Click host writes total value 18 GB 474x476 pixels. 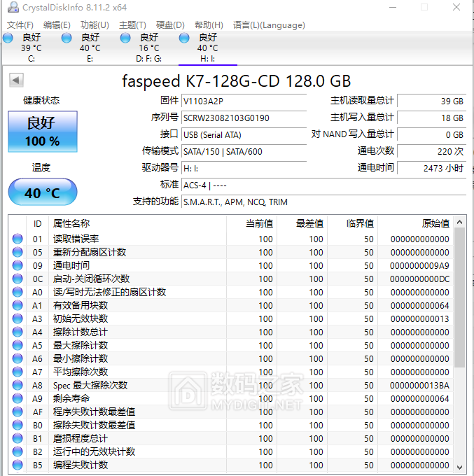point(431,118)
